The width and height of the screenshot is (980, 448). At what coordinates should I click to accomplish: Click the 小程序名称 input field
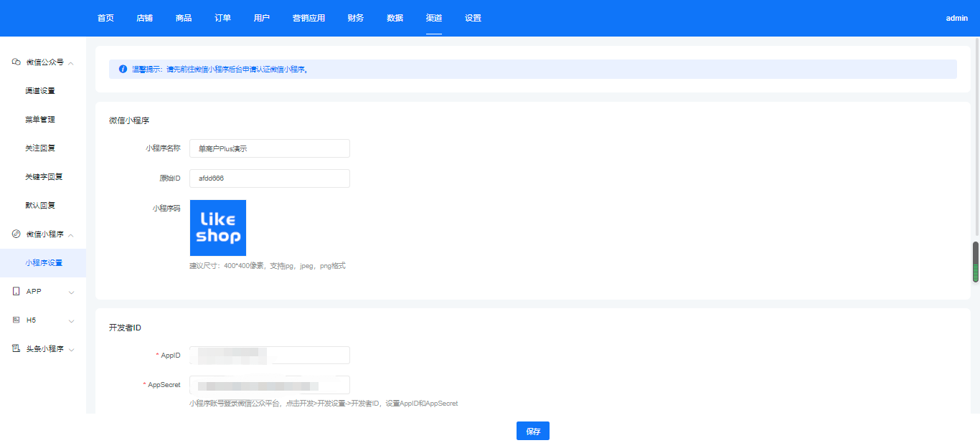click(270, 148)
